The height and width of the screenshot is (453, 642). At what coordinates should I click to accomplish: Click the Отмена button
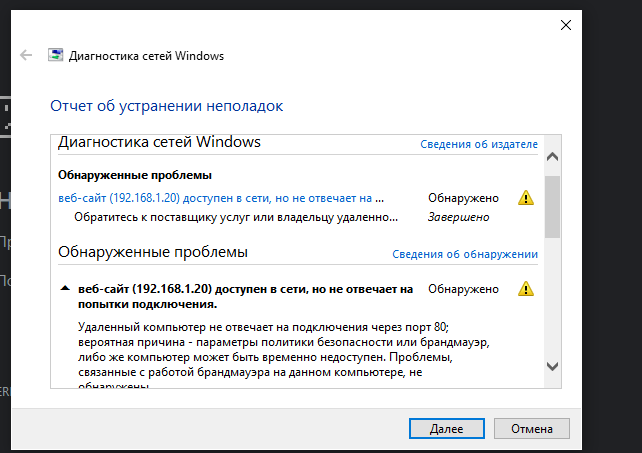tap(531, 428)
